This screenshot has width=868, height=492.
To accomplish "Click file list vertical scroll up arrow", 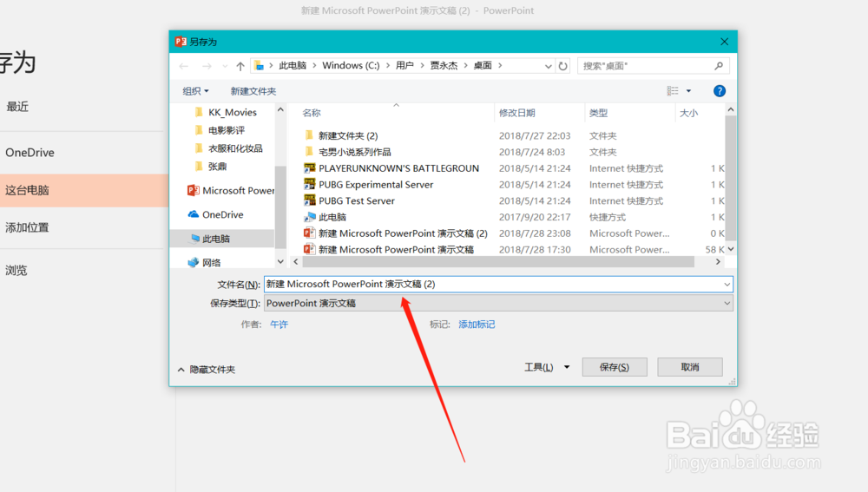I will [x=731, y=109].
